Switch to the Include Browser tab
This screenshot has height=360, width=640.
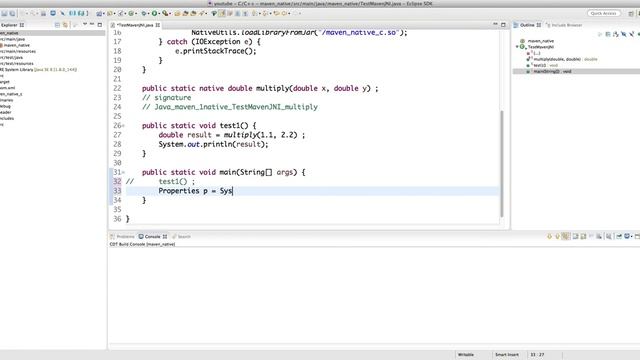[564, 25]
